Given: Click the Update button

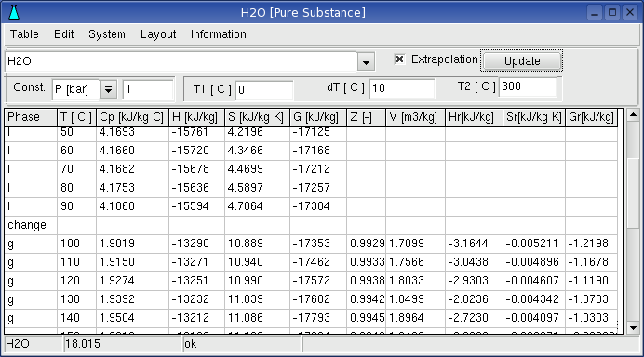Looking at the screenshot, I should pyautogui.click(x=522, y=61).
